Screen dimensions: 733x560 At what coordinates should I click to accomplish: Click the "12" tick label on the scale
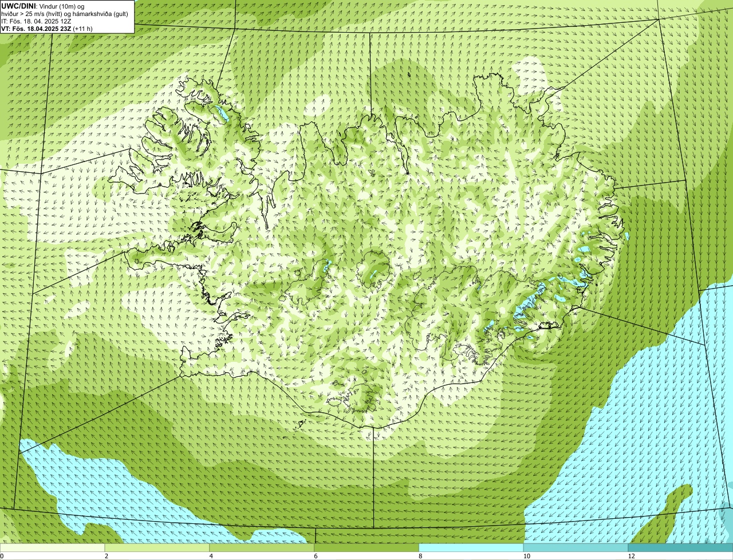point(631,556)
